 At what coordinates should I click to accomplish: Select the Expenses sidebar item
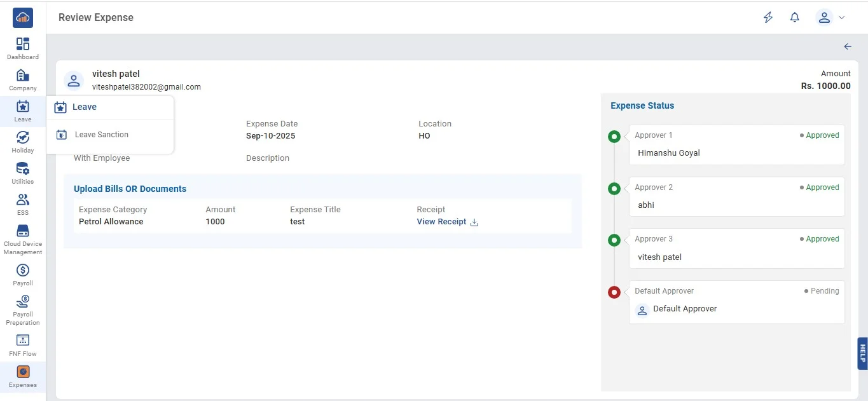click(23, 376)
